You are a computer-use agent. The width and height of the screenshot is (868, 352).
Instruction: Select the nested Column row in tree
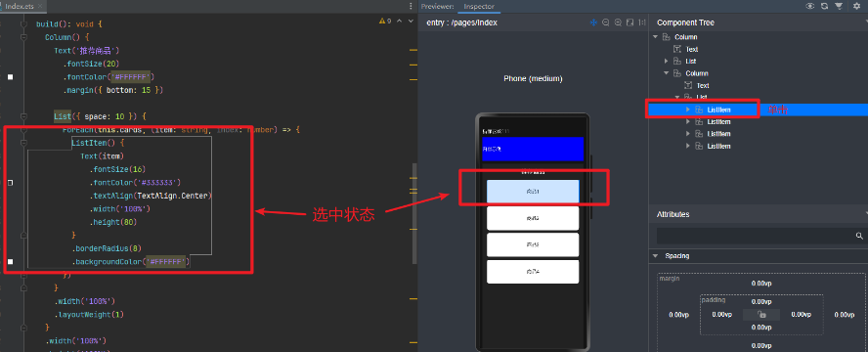tap(758, 73)
